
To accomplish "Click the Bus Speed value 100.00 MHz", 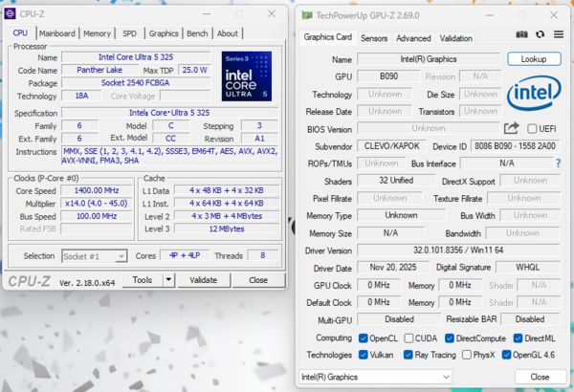I will pos(97,216).
